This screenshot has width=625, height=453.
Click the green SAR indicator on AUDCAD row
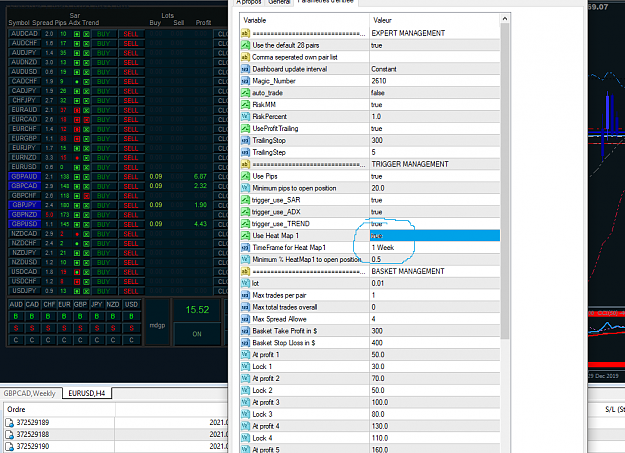click(77, 34)
